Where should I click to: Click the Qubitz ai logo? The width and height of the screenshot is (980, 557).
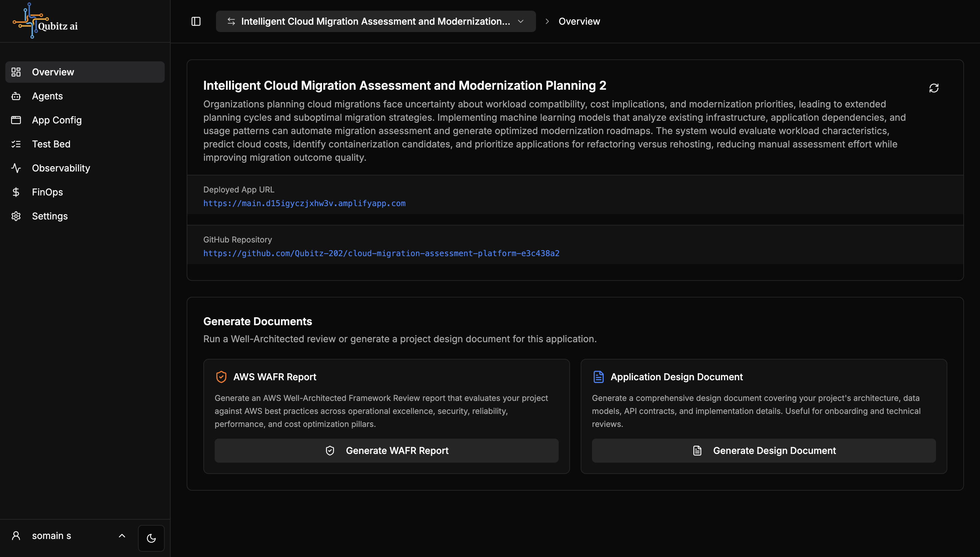[x=45, y=21]
